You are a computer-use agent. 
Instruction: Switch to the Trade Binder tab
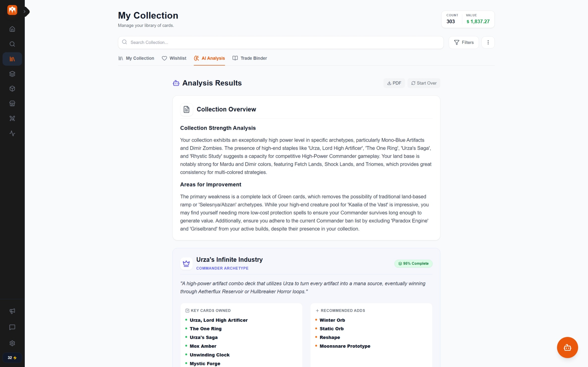tap(250, 58)
